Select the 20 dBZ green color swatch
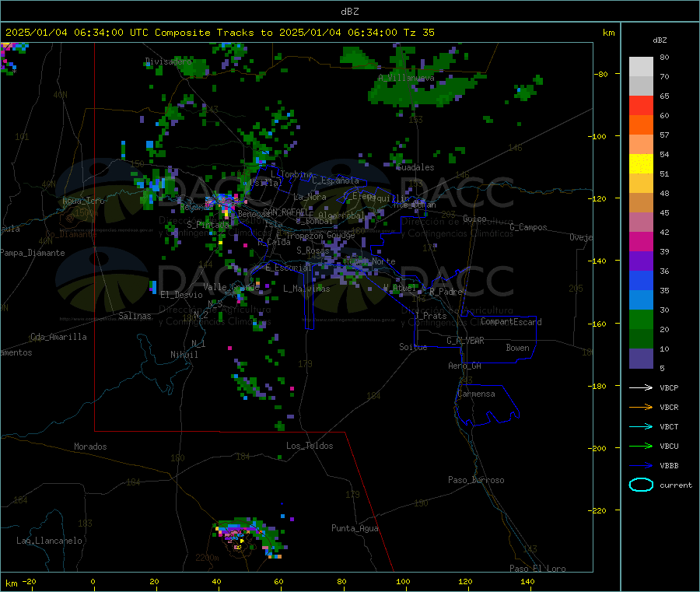The height and width of the screenshot is (592, 700). [641, 319]
